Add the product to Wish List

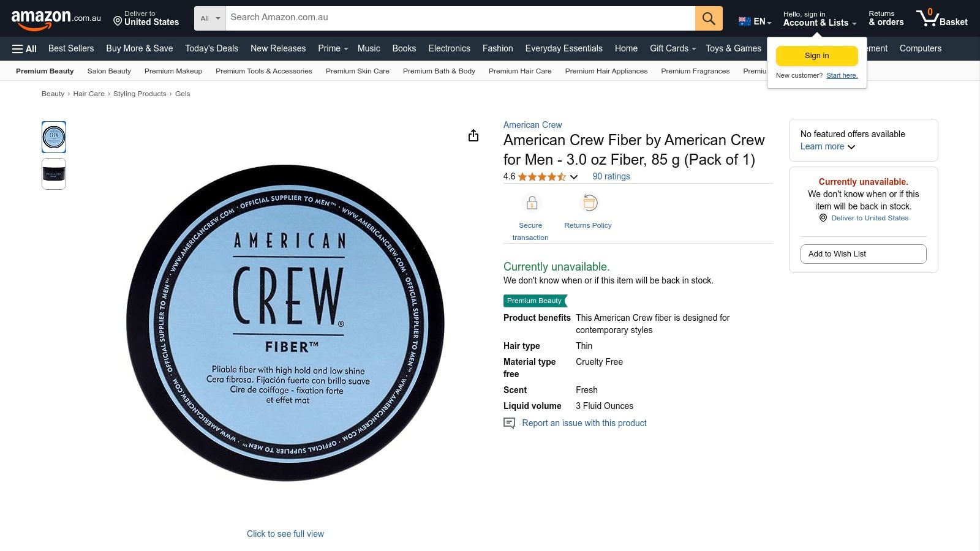tap(863, 253)
